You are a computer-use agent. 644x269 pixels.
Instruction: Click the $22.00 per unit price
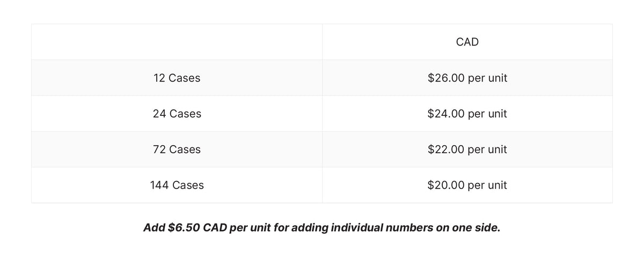[467, 150]
